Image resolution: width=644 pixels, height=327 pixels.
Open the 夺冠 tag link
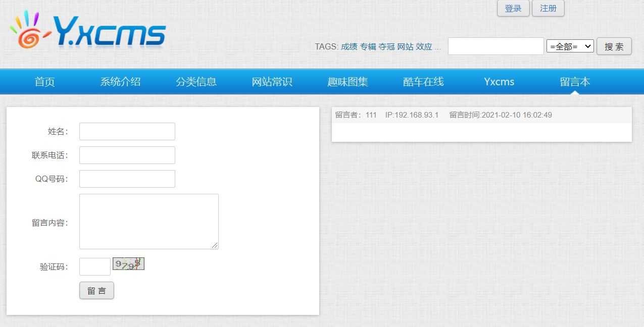386,46
